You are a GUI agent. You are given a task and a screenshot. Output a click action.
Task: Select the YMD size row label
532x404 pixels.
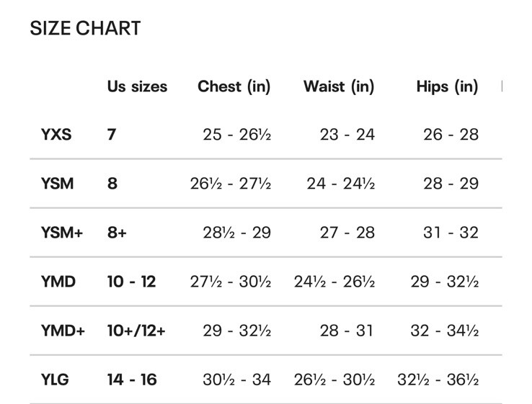coord(58,282)
